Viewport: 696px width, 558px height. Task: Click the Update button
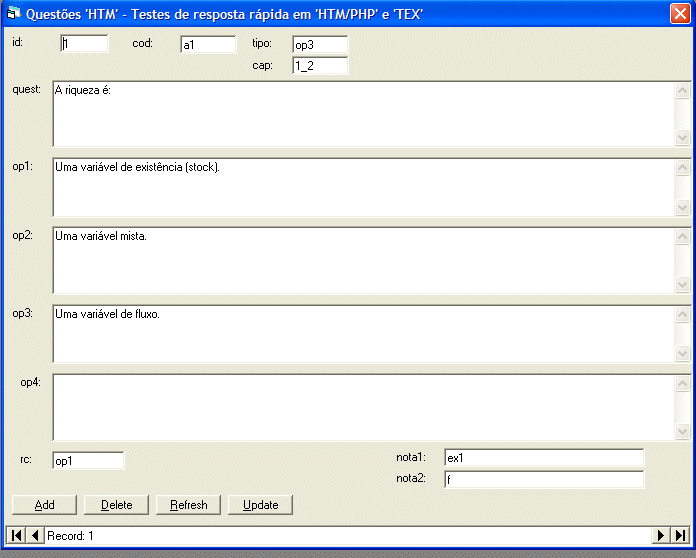point(260,505)
